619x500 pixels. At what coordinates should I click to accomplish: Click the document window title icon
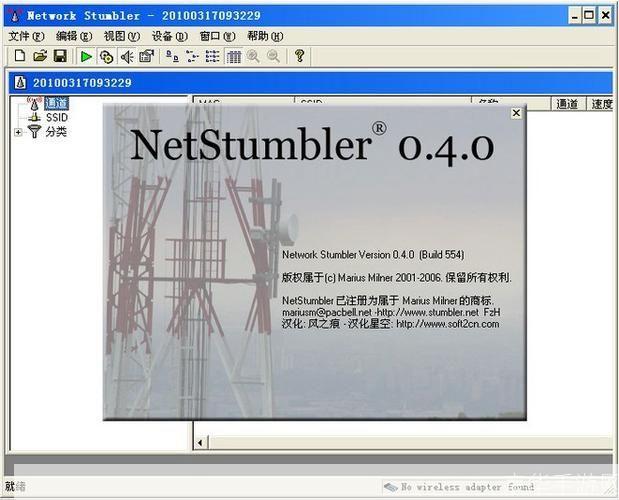20,83
